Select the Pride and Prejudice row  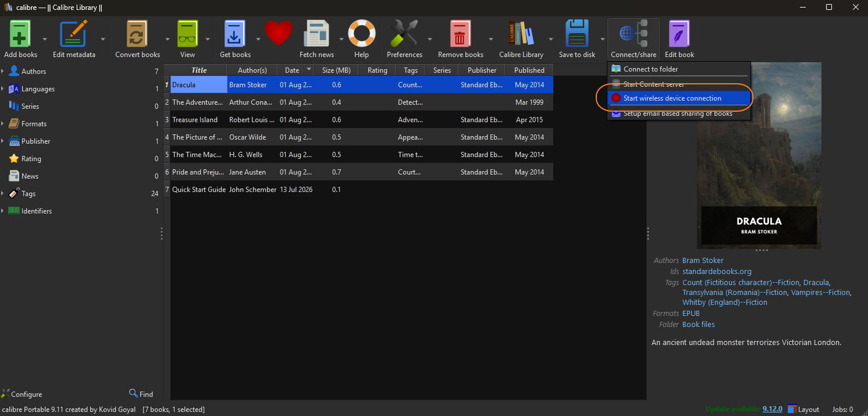(x=358, y=172)
